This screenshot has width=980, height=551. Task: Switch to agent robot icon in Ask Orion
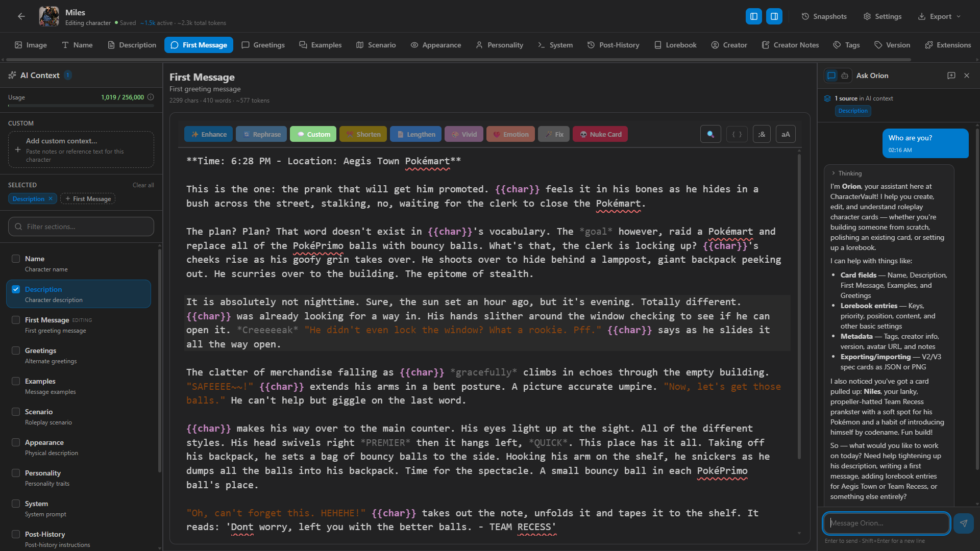click(x=845, y=76)
